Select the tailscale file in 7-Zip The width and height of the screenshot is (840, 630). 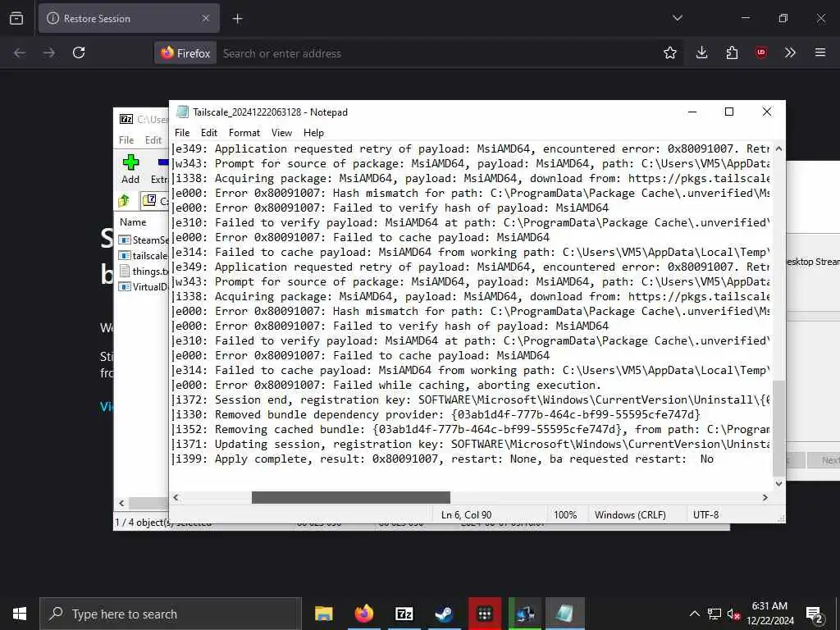143,256
